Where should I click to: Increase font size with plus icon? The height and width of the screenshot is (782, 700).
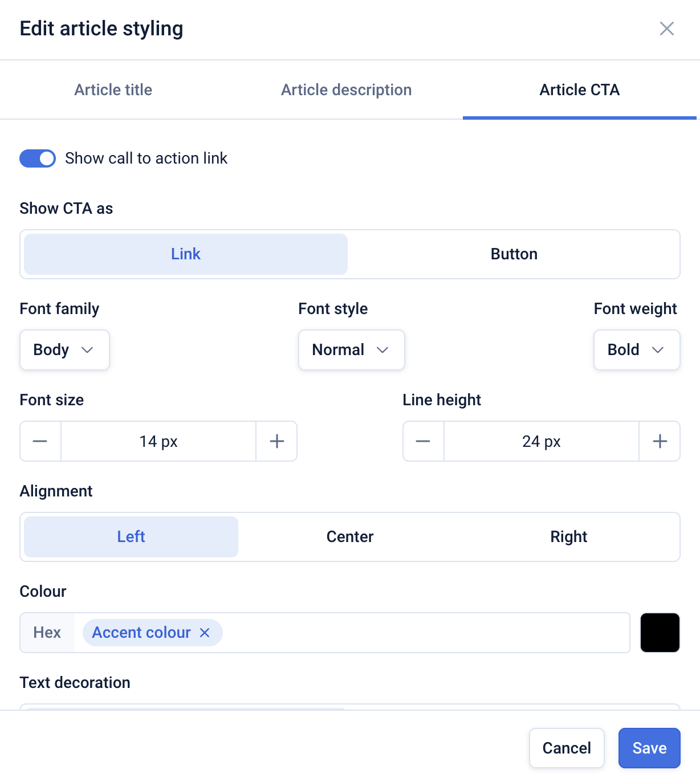click(x=277, y=441)
